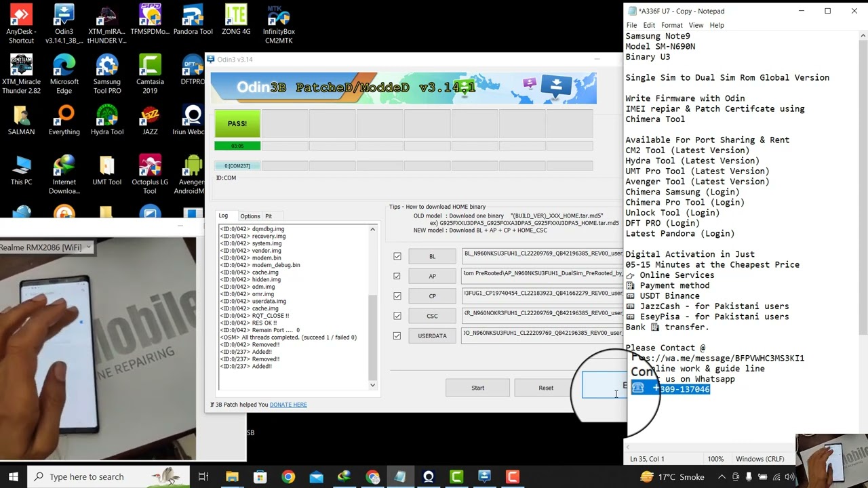Click the taskbar search box

tap(108, 476)
